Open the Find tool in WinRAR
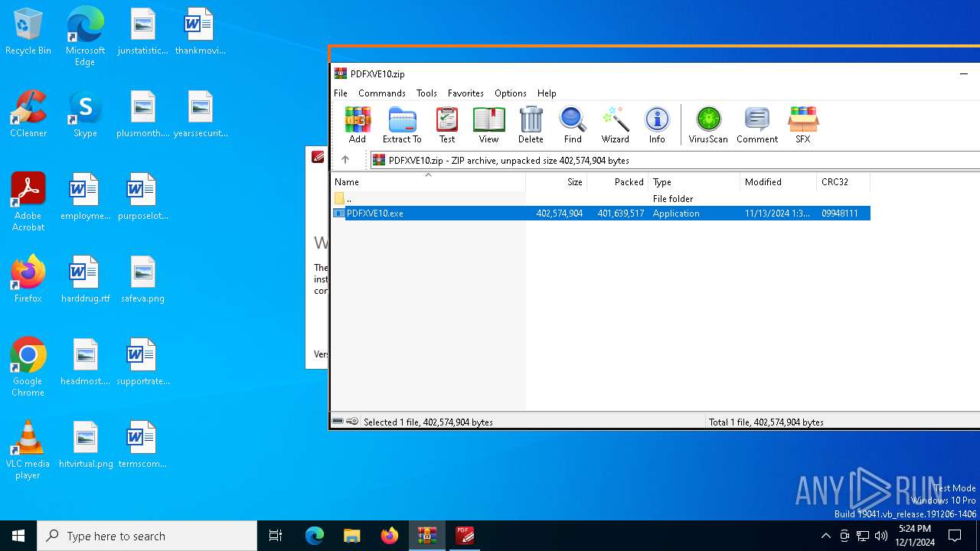980x551 pixels. tap(573, 125)
